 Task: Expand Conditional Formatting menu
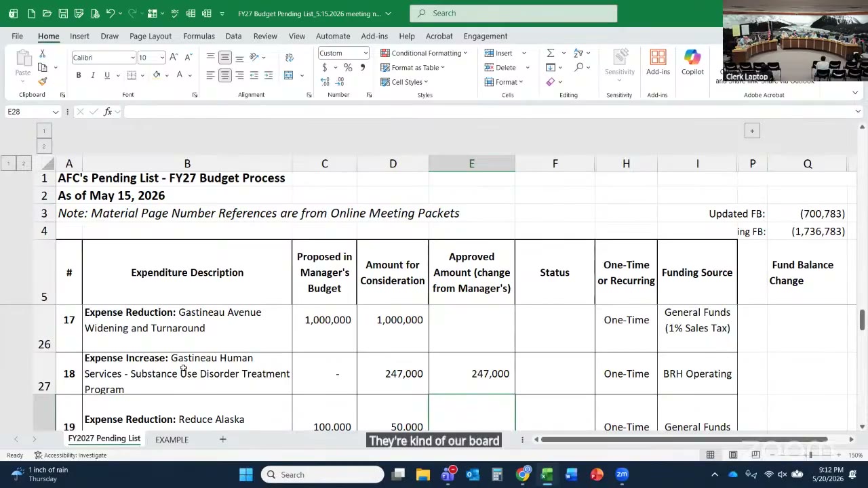424,53
